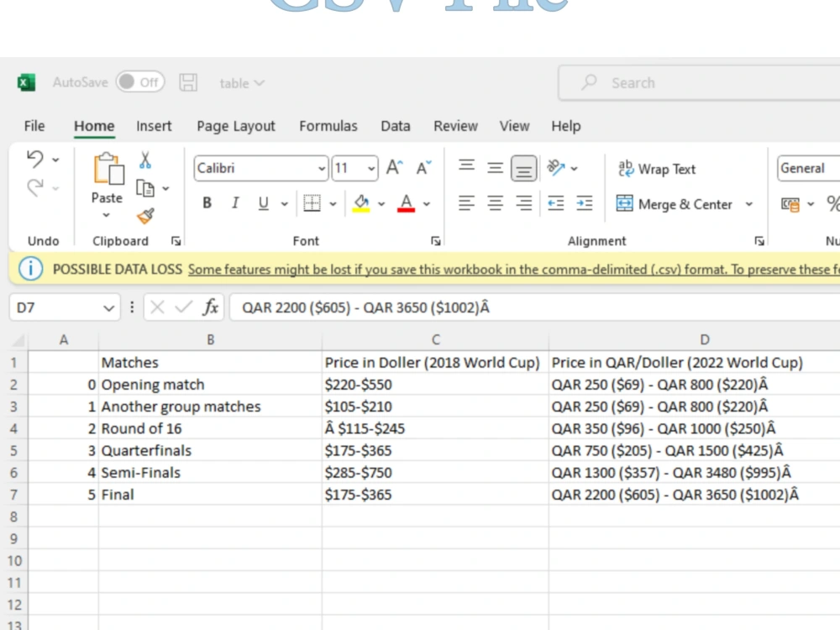Open the Clipboard dialog launcher
Viewport: 840px width, 630px height.
[x=176, y=241]
